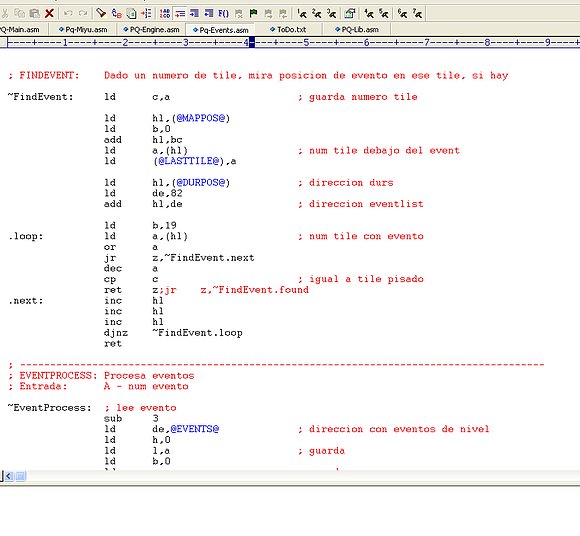580x536 pixels.
Task: Open Find in Files icon
Action: tap(131, 14)
